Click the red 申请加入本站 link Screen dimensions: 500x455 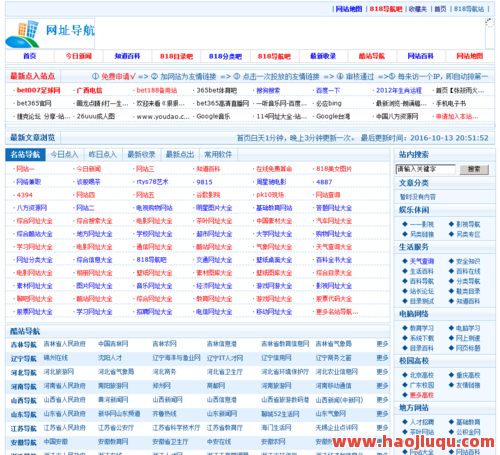click(457, 116)
